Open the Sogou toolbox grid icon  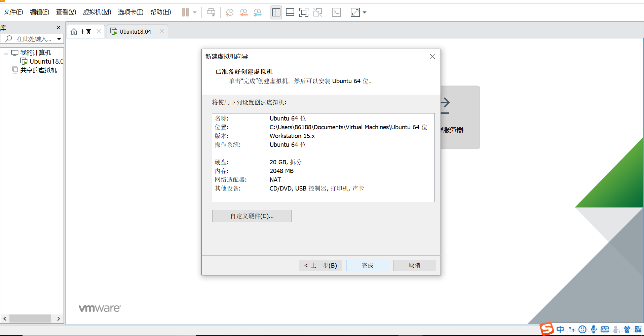pos(638,329)
